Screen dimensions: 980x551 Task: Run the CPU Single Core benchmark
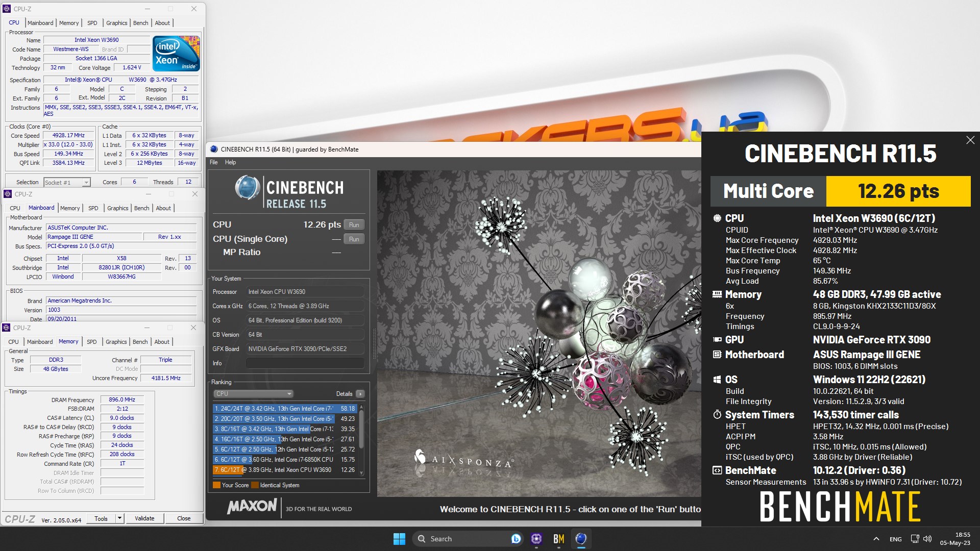tap(354, 239)
